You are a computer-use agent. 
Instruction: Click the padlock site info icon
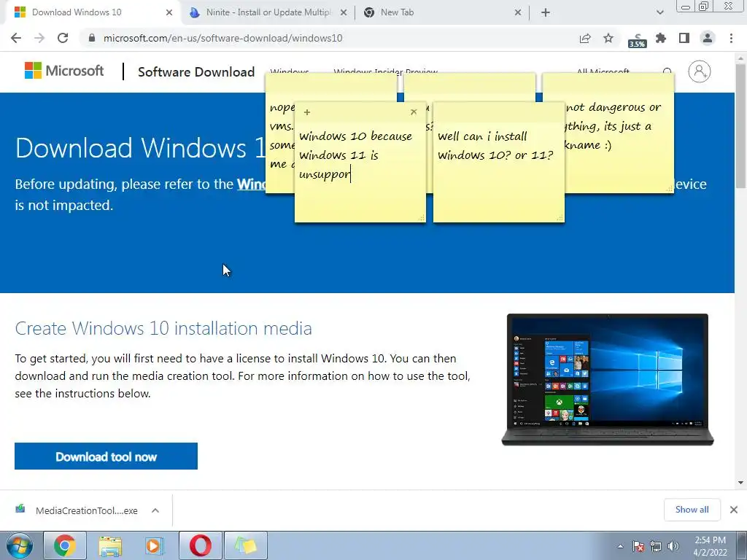click(92, 38)
